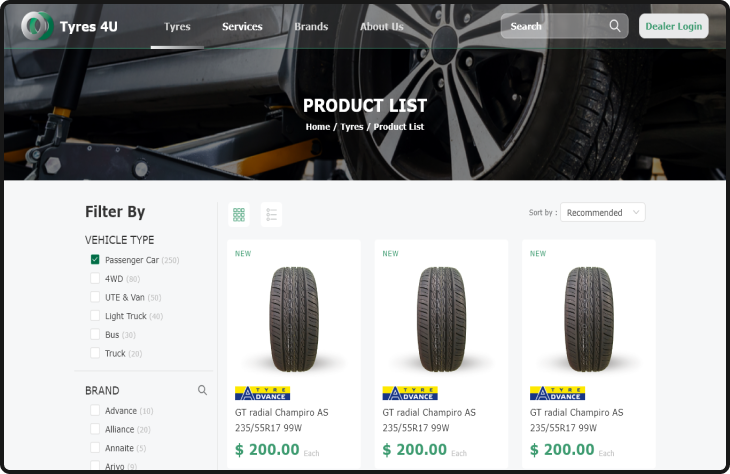730x474 pixels.
Task: Switch to list view layout
Action: tap(271, 215)
